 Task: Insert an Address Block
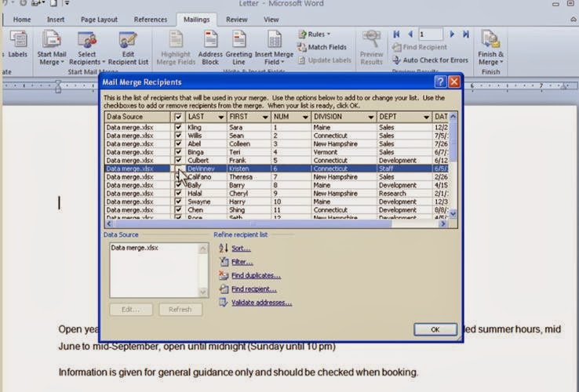210,48
